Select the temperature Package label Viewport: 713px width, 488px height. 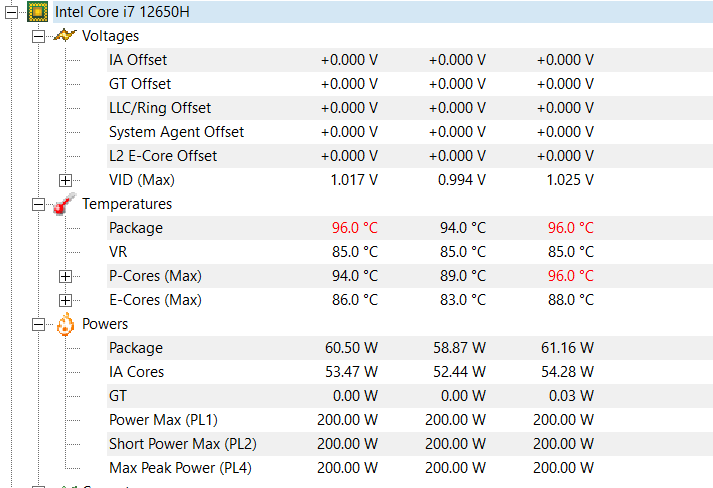[x=136, y=228]
